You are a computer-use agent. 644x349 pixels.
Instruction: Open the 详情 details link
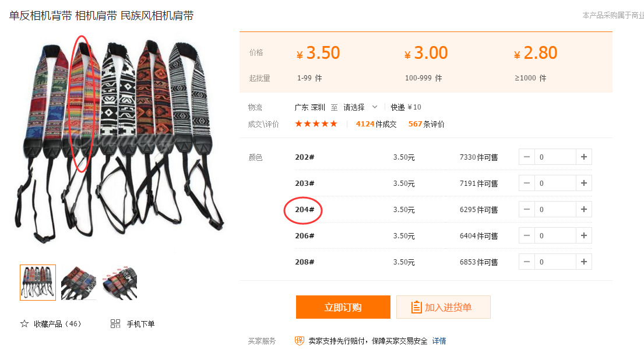439,341
